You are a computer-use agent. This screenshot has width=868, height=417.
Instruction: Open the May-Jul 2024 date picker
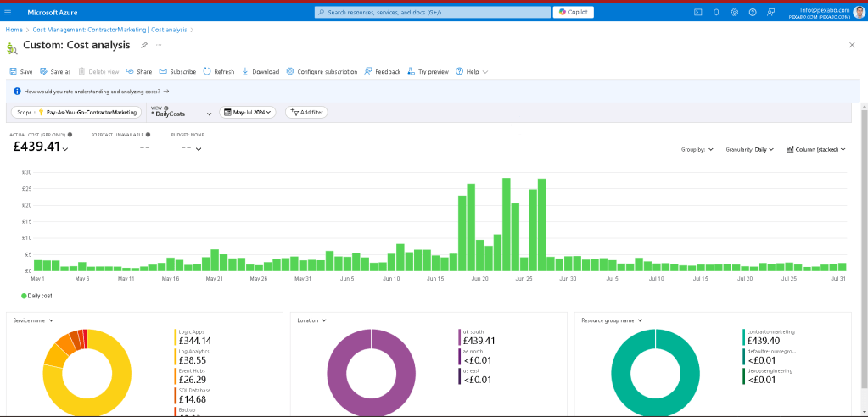pos(248,112)
